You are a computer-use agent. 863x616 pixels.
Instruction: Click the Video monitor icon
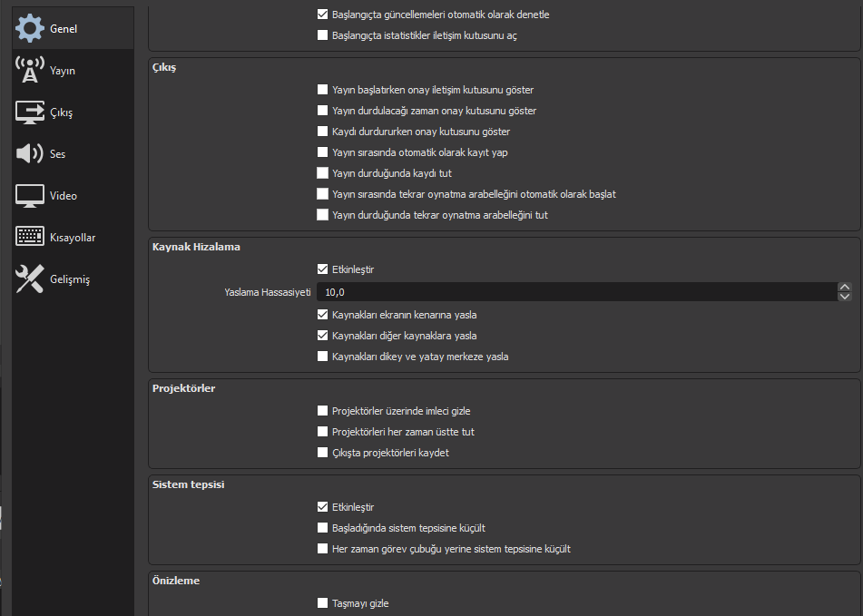pos(30,196)
